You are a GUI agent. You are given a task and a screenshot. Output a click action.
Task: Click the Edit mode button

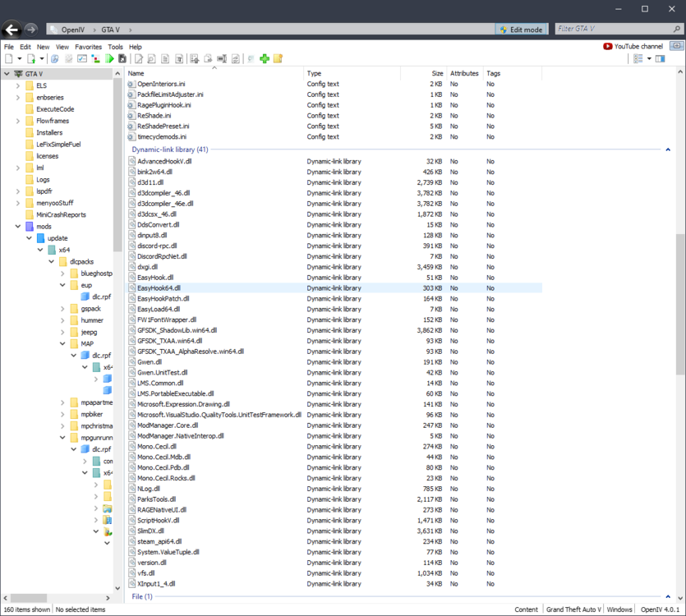point(522,30)
